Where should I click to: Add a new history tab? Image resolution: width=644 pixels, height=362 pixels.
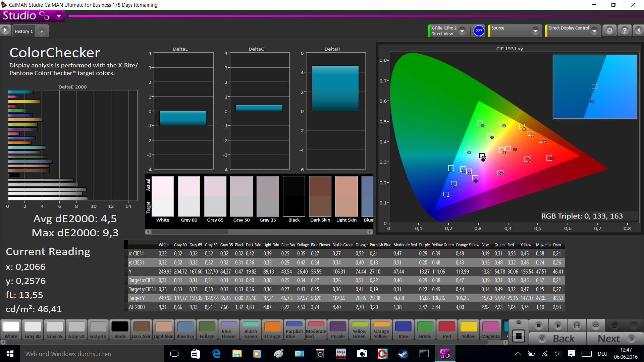tap(42, 31)
